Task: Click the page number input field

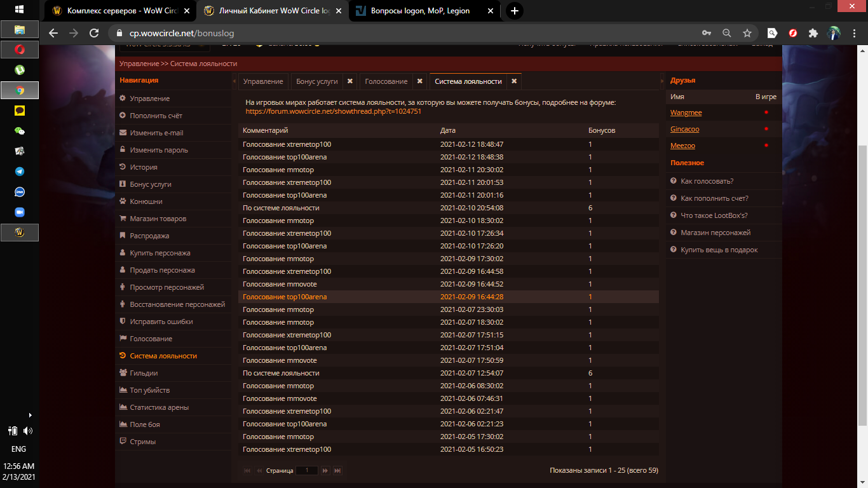Action: click(307, 471)
